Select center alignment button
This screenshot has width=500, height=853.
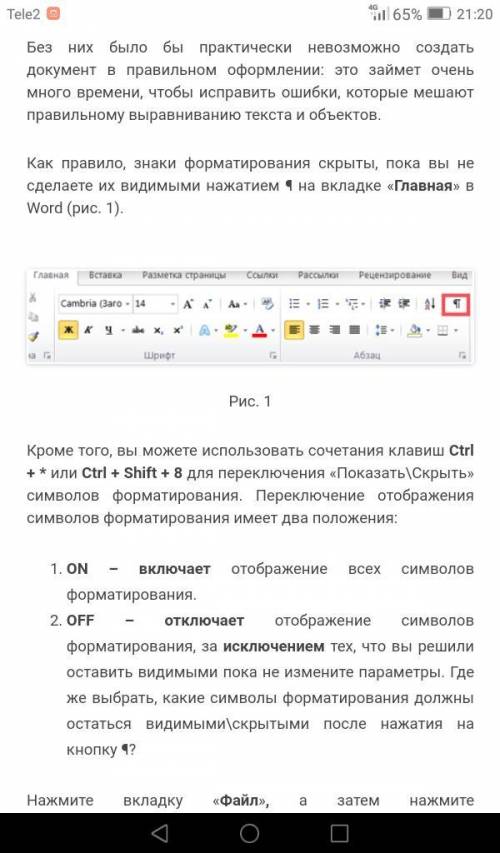(314, 330)
